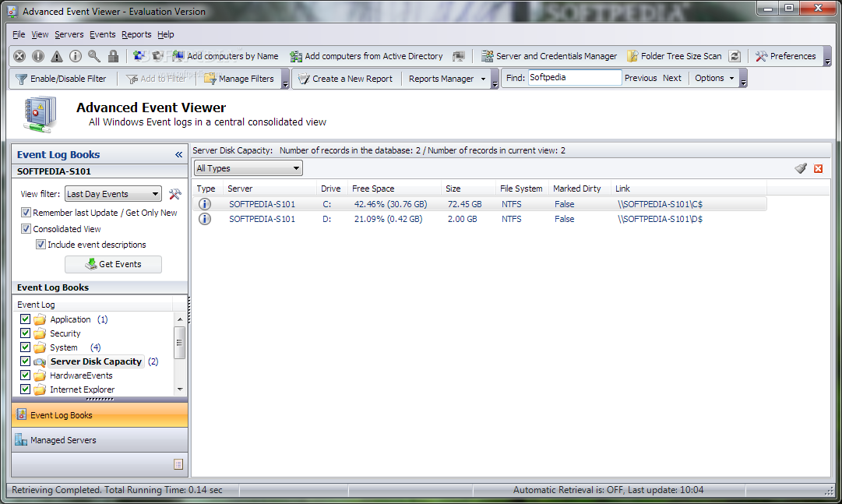Click Add computers from Active Directory

click(367, 56)
